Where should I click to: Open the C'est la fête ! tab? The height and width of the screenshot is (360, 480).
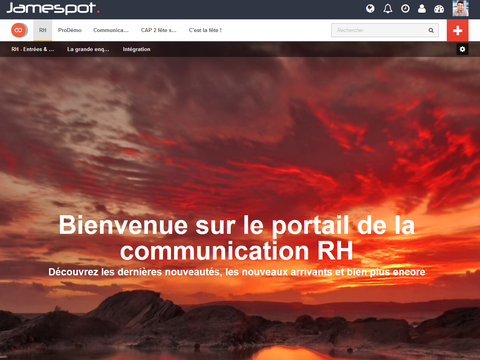[x=205, y=30]
